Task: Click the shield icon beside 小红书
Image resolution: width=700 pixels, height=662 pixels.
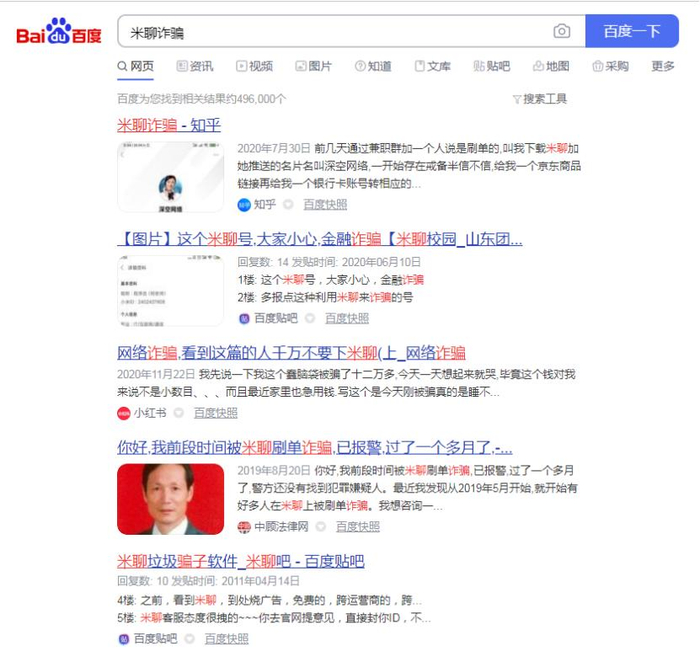Action: coord(179,413)
